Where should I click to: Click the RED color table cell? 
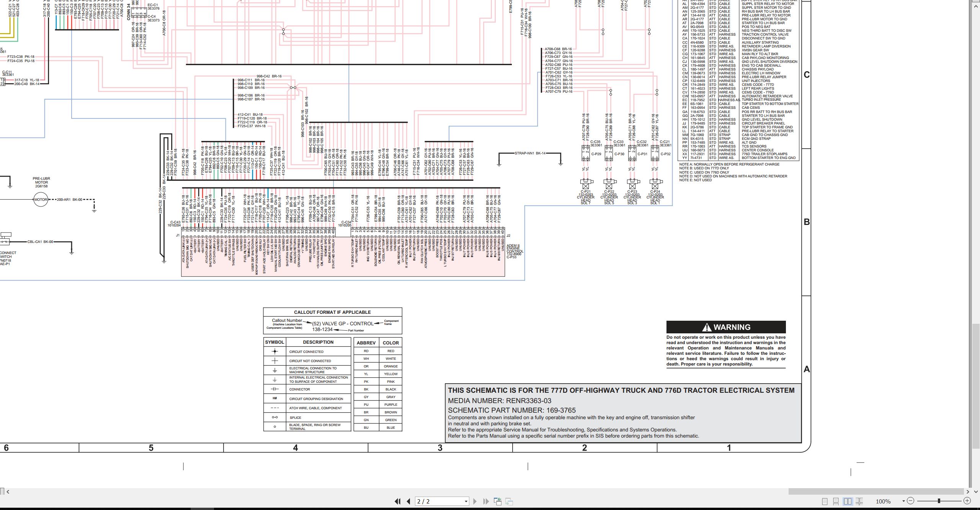pos(390,351)
